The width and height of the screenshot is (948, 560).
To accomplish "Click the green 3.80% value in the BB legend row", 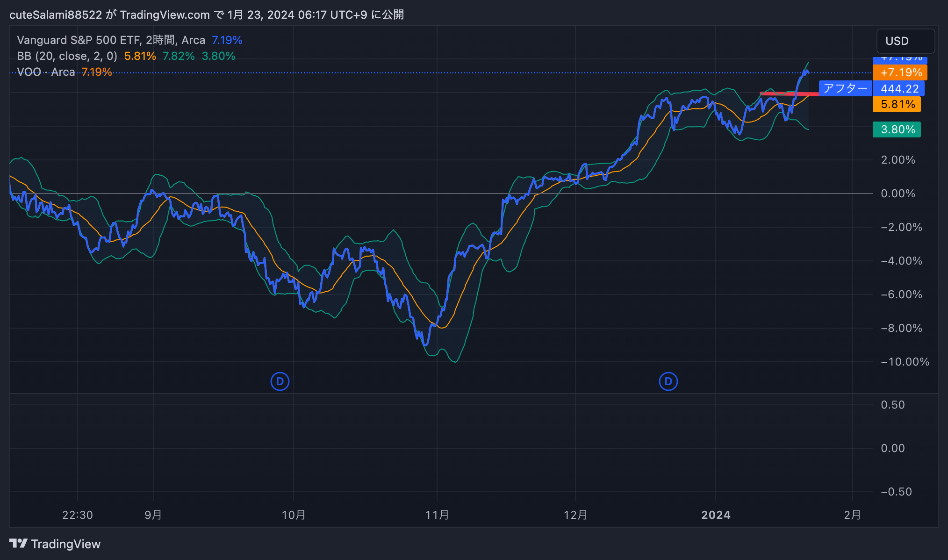I will coord(218,56).
